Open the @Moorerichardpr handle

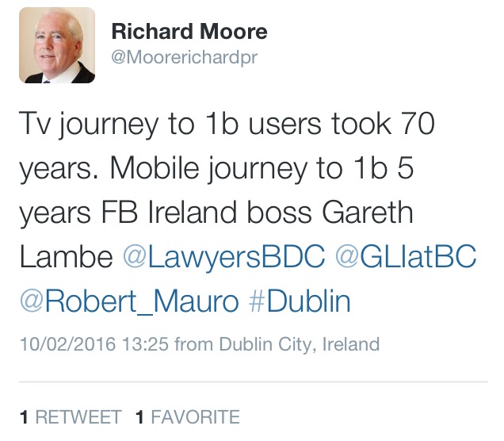(x=184, y=59)
